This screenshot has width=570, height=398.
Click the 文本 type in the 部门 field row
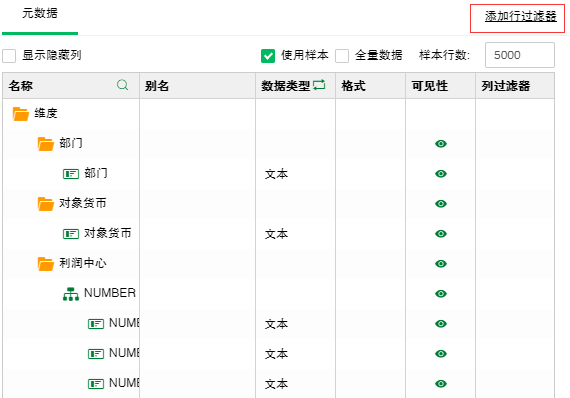tap(276, 174)
